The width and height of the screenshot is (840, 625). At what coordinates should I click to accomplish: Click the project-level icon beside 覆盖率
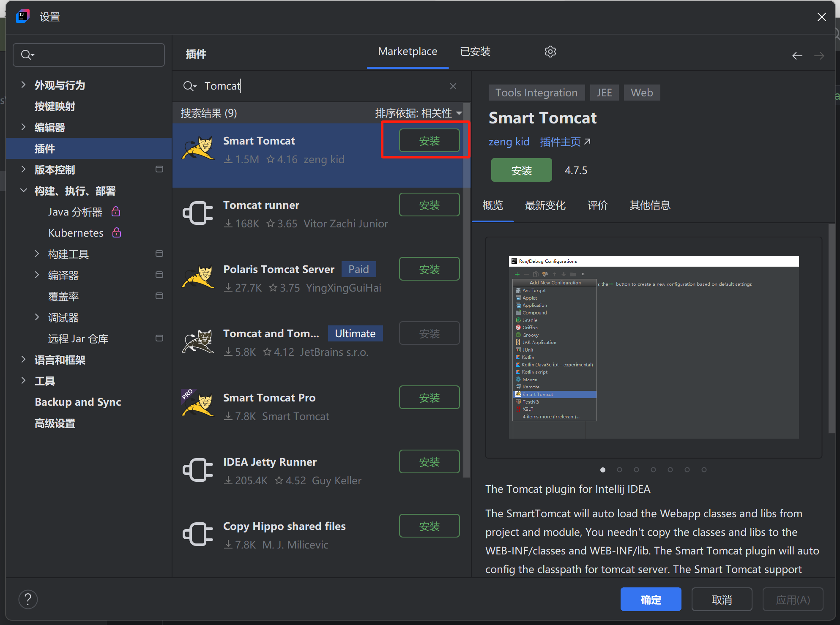pyautogui.click(x=159, y=296)
